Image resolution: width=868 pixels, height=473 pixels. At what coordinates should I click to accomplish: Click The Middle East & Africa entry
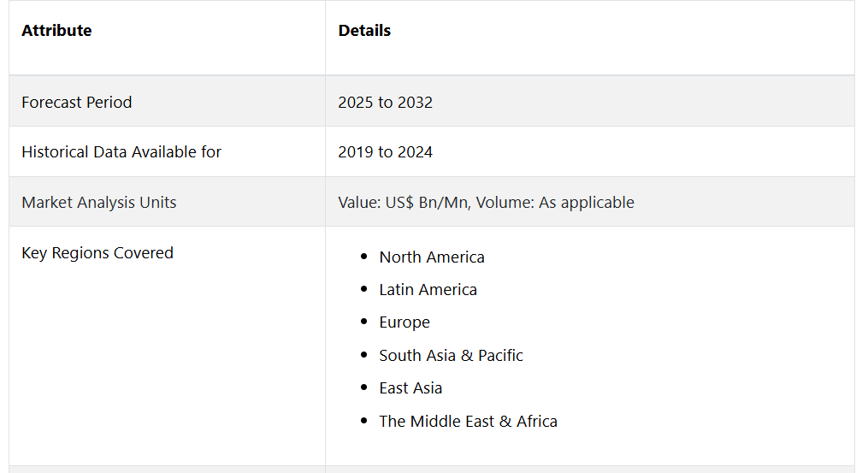469,422
